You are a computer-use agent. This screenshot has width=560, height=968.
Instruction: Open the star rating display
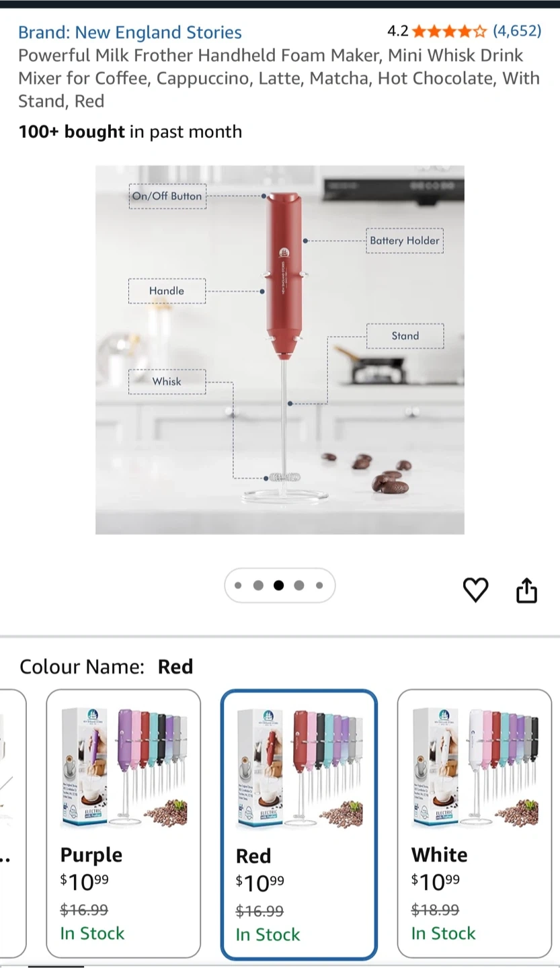(x=449, y=31)
